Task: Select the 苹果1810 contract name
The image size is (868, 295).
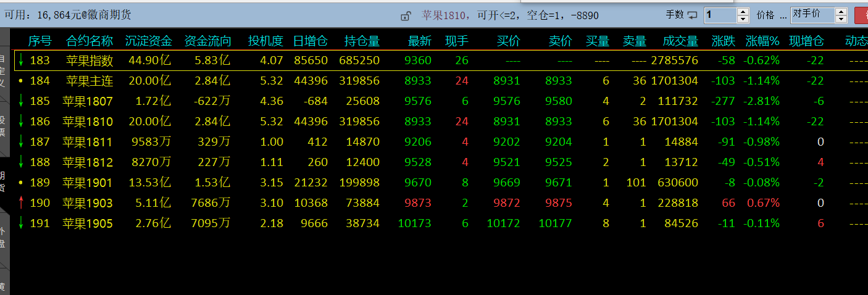Action: pos(88,121)
